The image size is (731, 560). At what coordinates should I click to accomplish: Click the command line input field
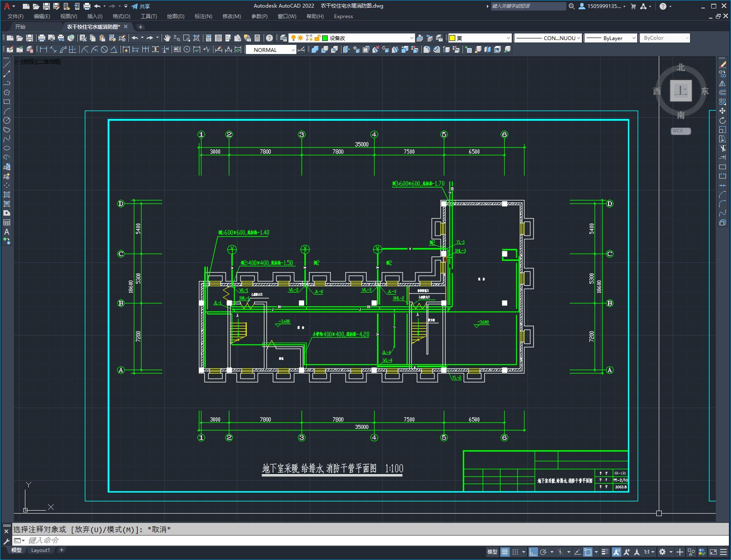[x=371, y=541]
